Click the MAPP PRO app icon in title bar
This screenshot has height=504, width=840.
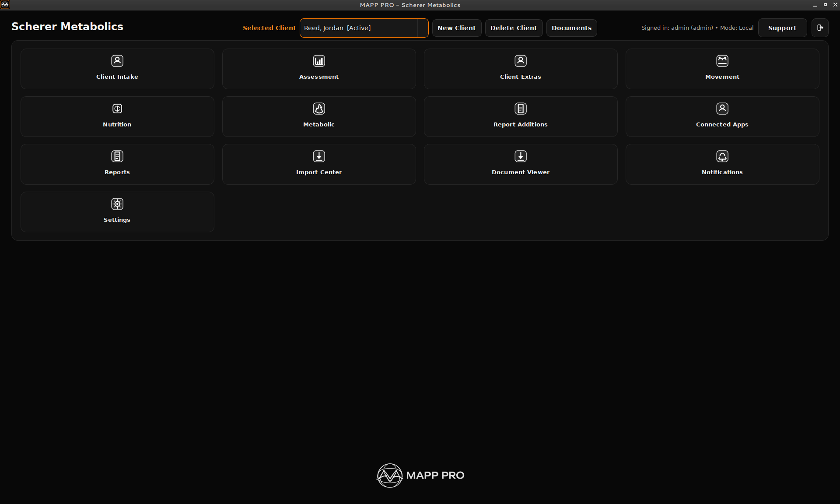[5, 5]
